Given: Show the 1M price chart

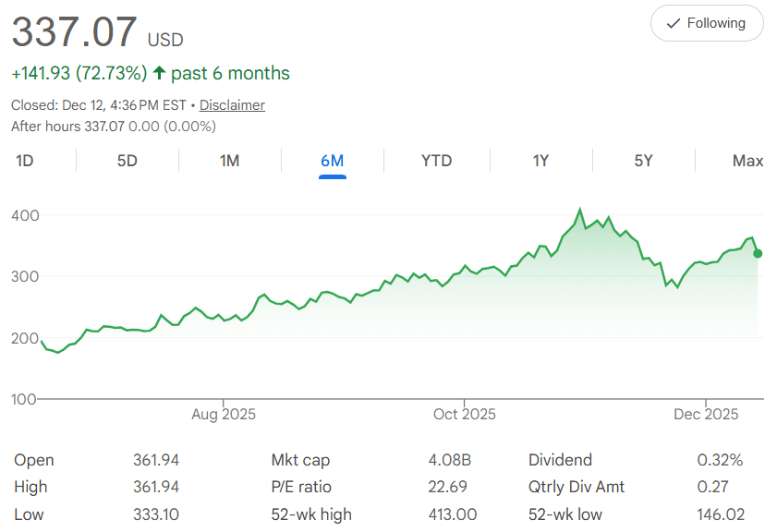Looking at the screenshot, I should point(230,161).
